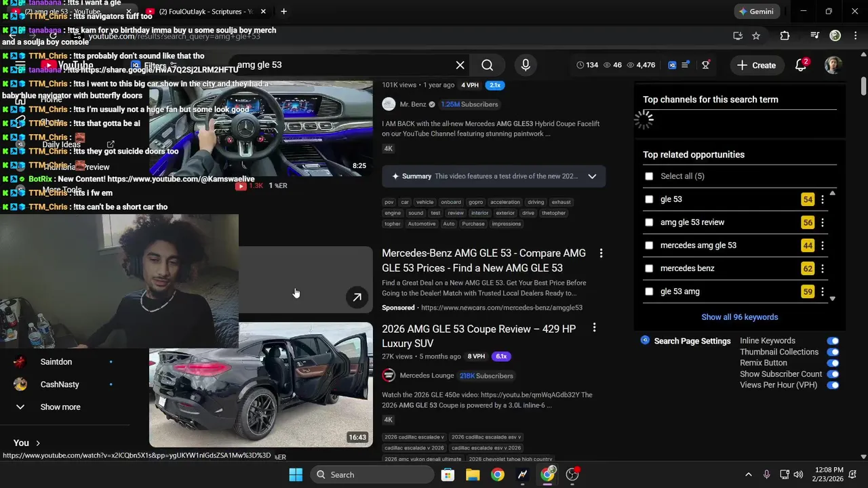Image resolution: width=868 pixels, height=488 pixels.
Task: Open the Mr. Benz channel name link
Action: click(x=413, y=104)
